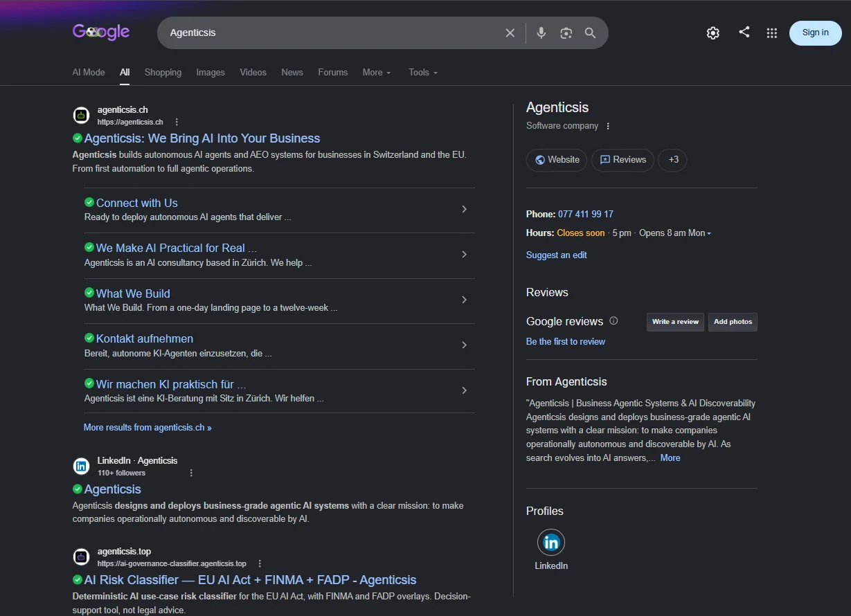
Task: Expand opening hours dropdown arrow
Action: click(709, 233)
